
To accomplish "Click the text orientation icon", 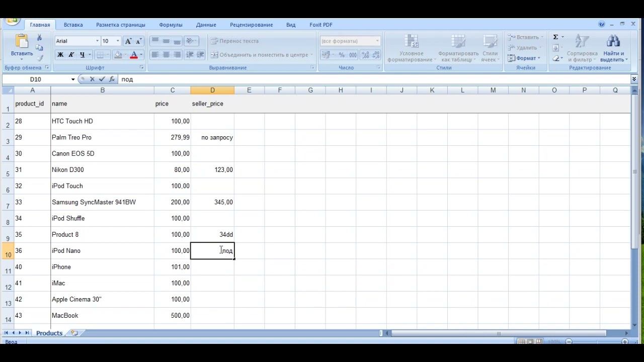I will coord(190,41).
